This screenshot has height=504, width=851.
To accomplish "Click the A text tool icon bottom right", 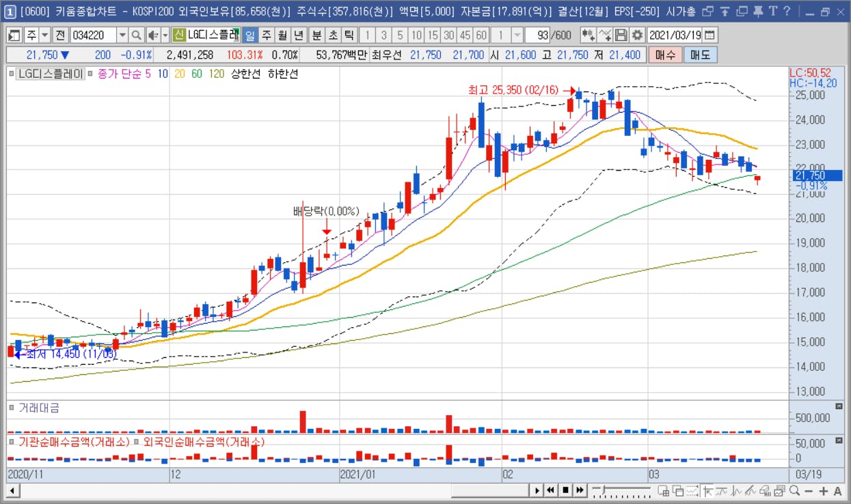I will [x=837, y=490].
